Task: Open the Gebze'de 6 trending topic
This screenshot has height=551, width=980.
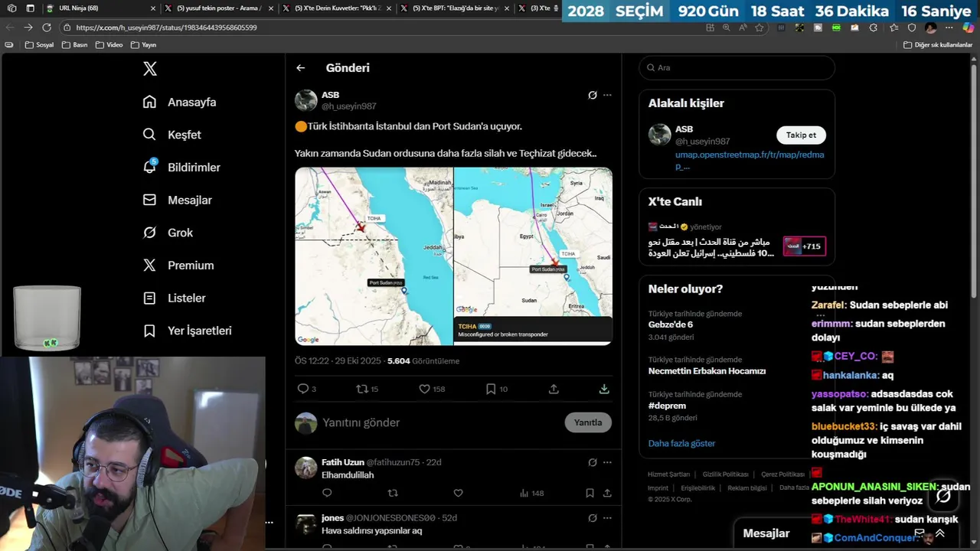Action: pos(671,324)
